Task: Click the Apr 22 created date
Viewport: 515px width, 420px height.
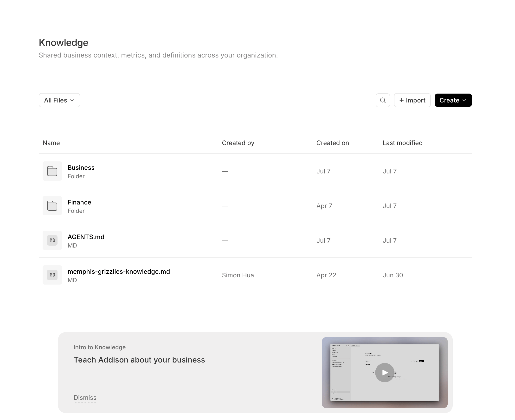Action: 326,275
